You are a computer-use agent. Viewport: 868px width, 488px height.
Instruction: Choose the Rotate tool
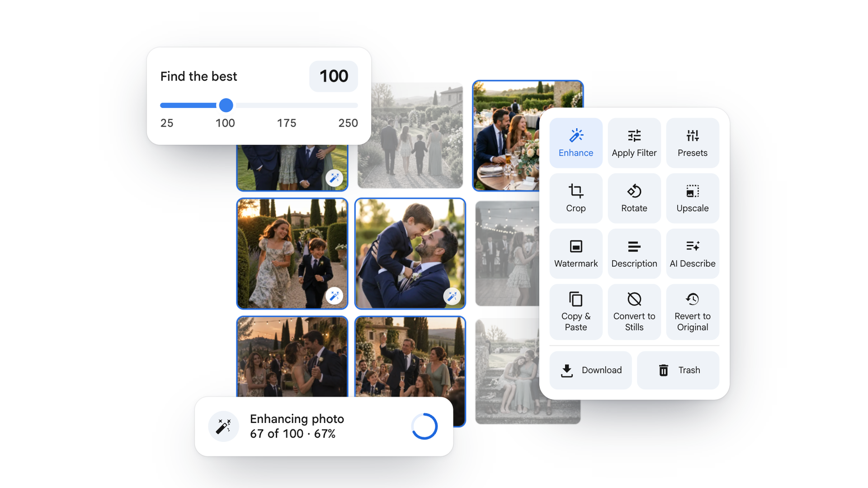click(634, 198)
